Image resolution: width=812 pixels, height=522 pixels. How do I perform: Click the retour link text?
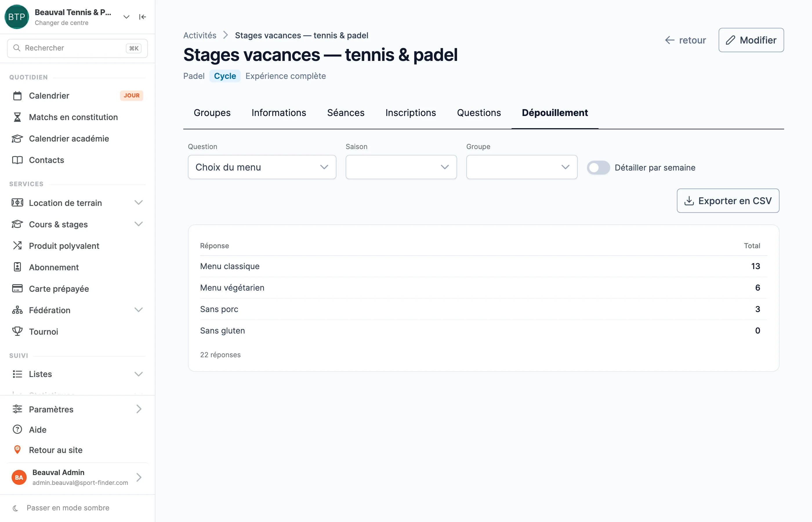click(x=692, y=40)
